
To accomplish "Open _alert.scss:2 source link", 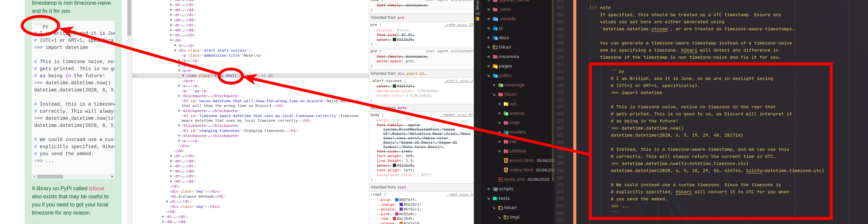I will (x=459, y=81).
